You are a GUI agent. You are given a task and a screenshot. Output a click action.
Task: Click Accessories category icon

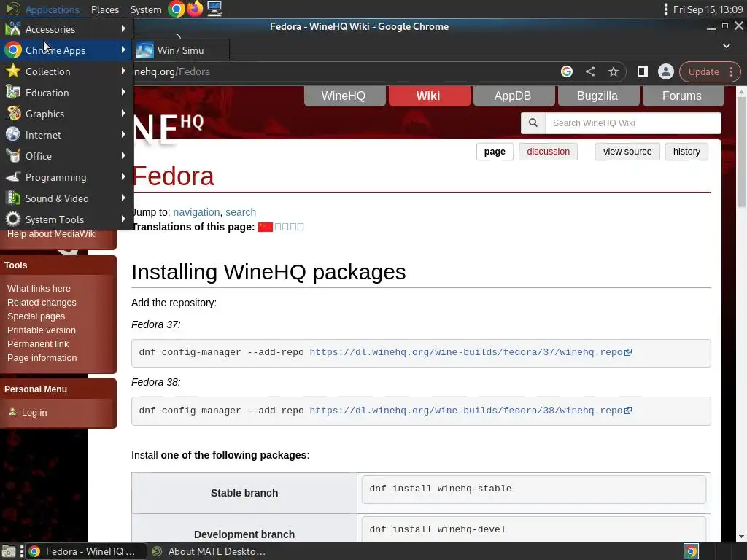[x=13, y=29]
